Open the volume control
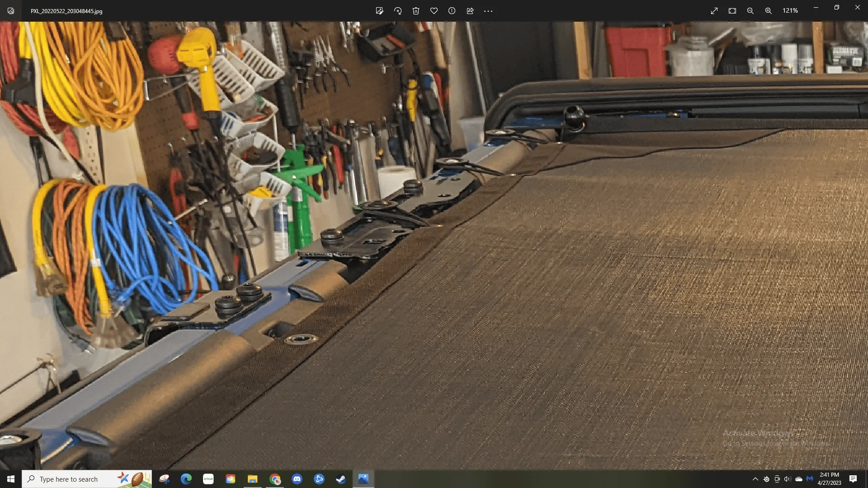868x488 pixels. pyautogui.click(x=788, y=479)
